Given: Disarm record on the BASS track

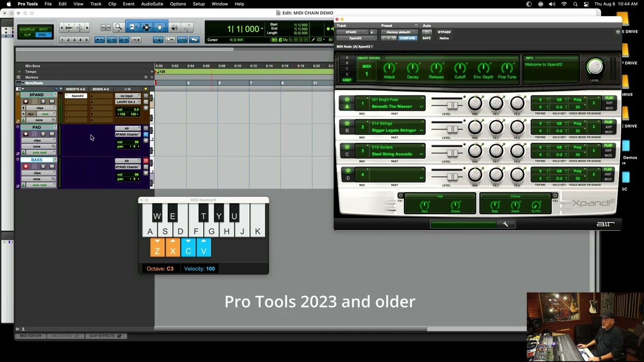Looking at the screenshot, I should [x=26, y=166].
